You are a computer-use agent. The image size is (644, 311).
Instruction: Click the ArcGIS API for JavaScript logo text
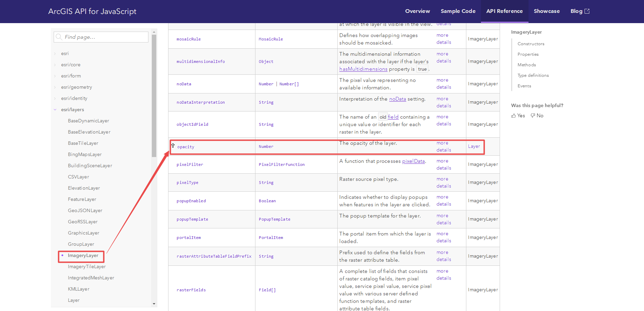click(x=92, y=11)
